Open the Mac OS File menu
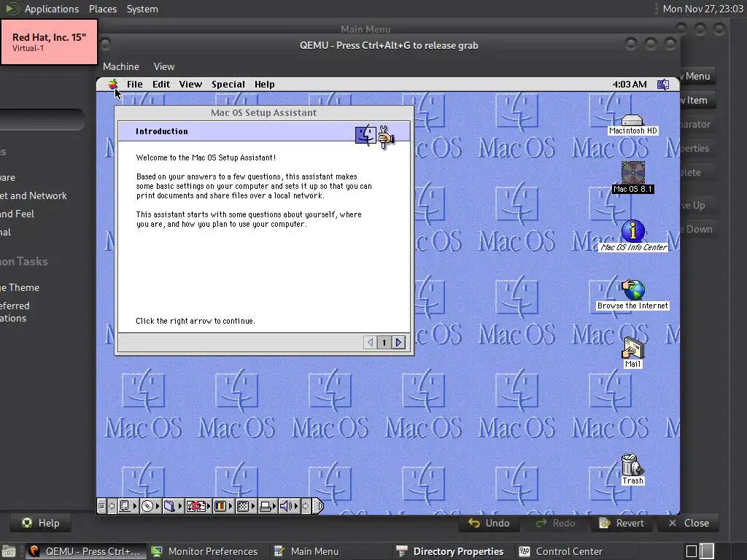Image resolution: width=747 pixels, height=560 pixels. pyautogui.click(x=134, y=85)
